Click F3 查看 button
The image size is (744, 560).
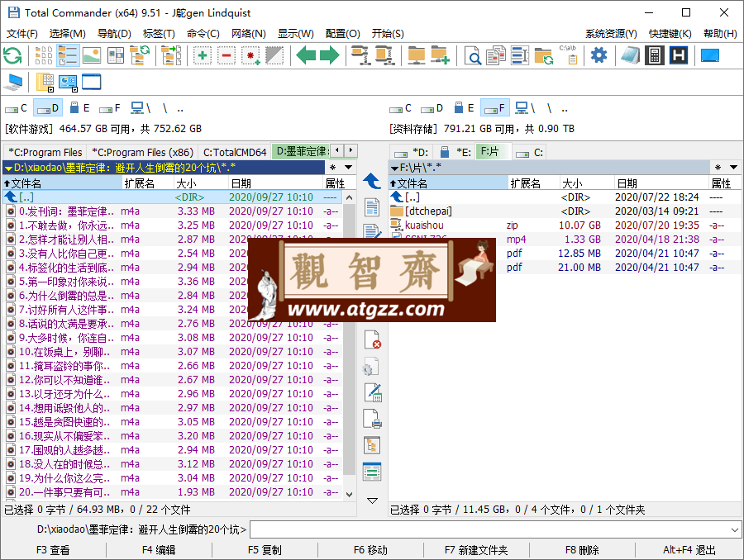click(x=53, y=550)
